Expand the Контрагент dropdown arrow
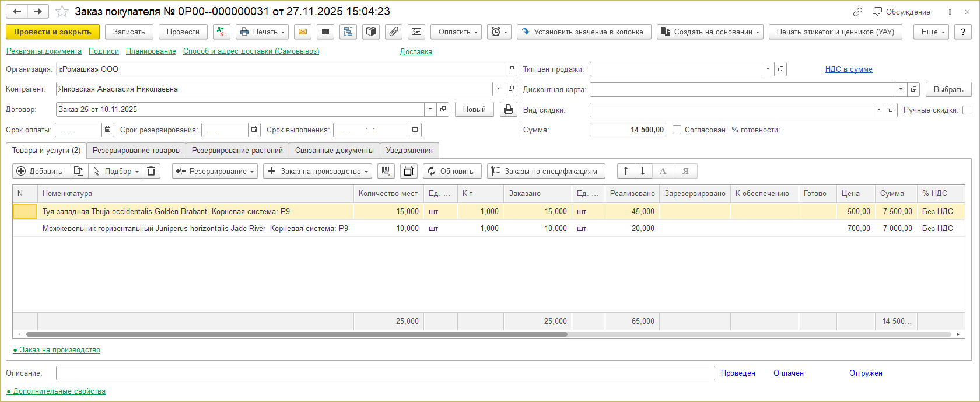 point(498,89)
